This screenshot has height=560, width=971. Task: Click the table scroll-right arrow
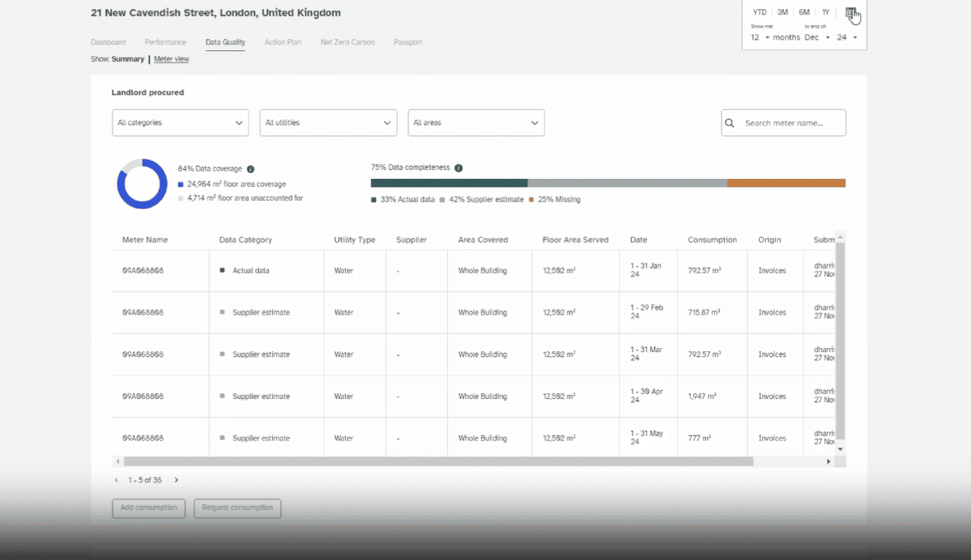[x=828, y=461]
